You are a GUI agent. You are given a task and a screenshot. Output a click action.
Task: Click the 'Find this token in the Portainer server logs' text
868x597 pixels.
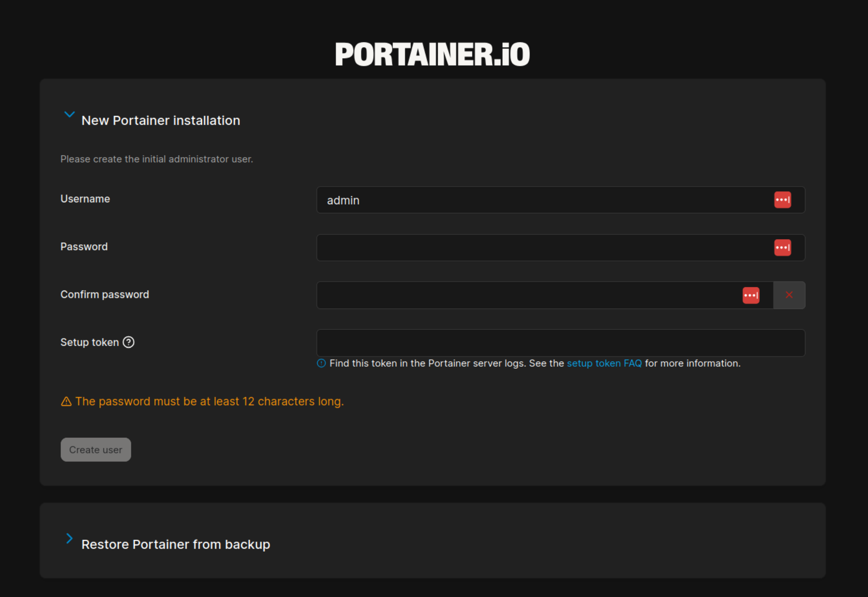[x=428, y=363]
